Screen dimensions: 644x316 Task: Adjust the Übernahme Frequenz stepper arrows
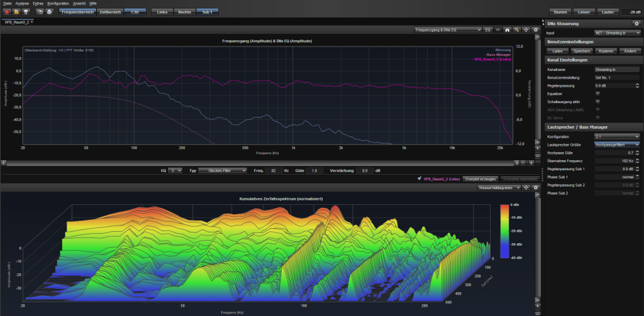[x=637, y=161]
